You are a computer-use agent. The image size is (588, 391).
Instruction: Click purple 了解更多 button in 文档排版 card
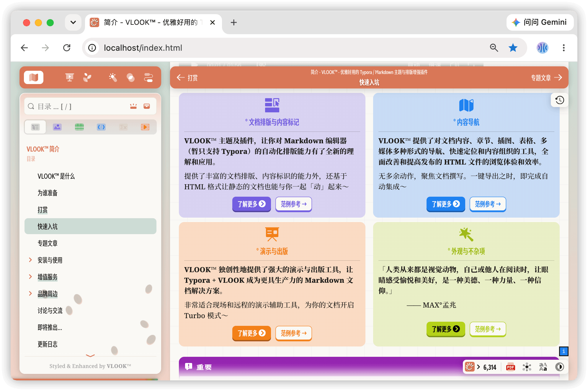251,204
